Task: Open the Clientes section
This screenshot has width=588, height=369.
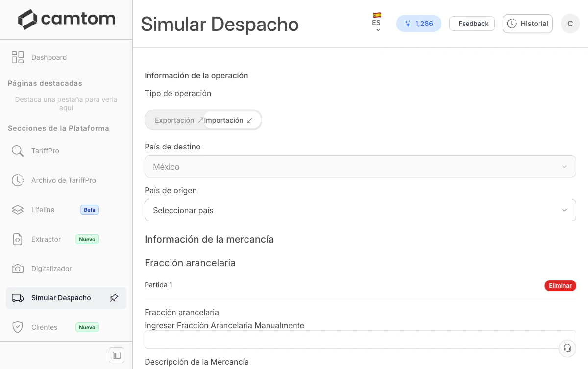Action: (x=45, y=327)
